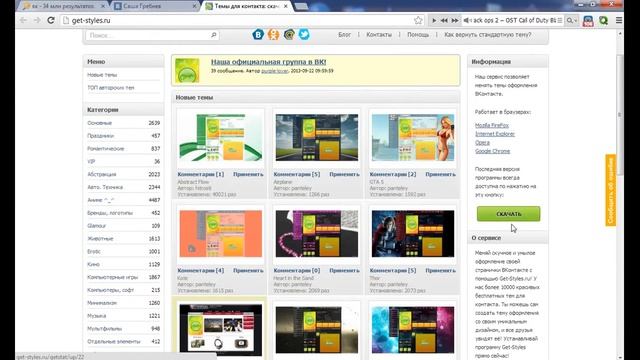Open Новые темы in the menu
640x360 pixels.
coord(102,75)
